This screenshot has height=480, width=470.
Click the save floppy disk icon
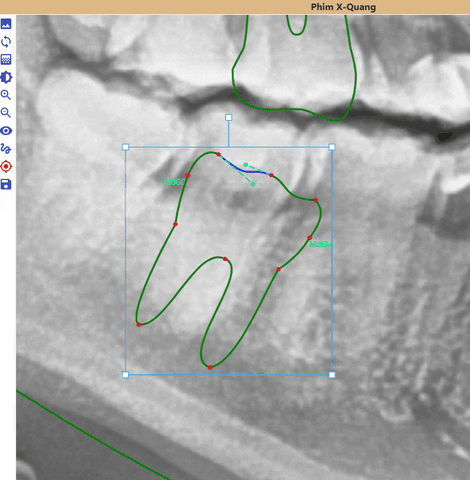click(6, 184)
